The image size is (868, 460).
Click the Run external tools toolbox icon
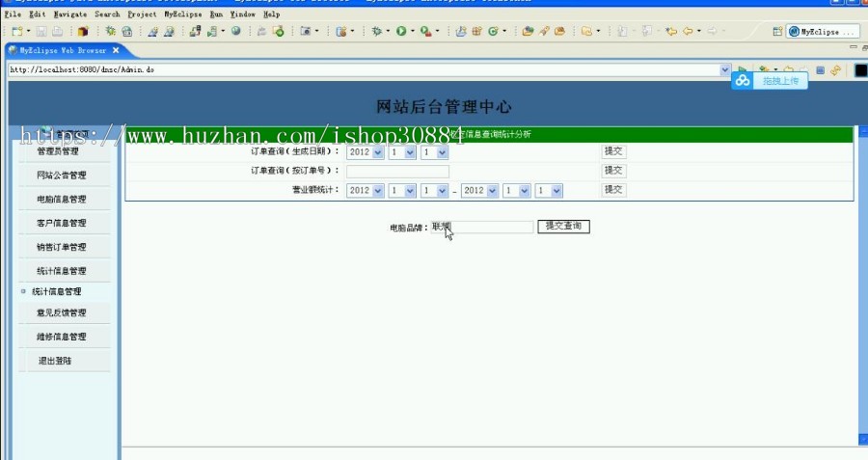425,31
